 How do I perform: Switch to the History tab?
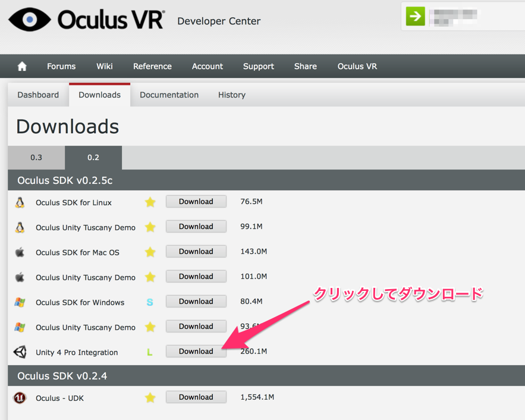click(232, 95)
